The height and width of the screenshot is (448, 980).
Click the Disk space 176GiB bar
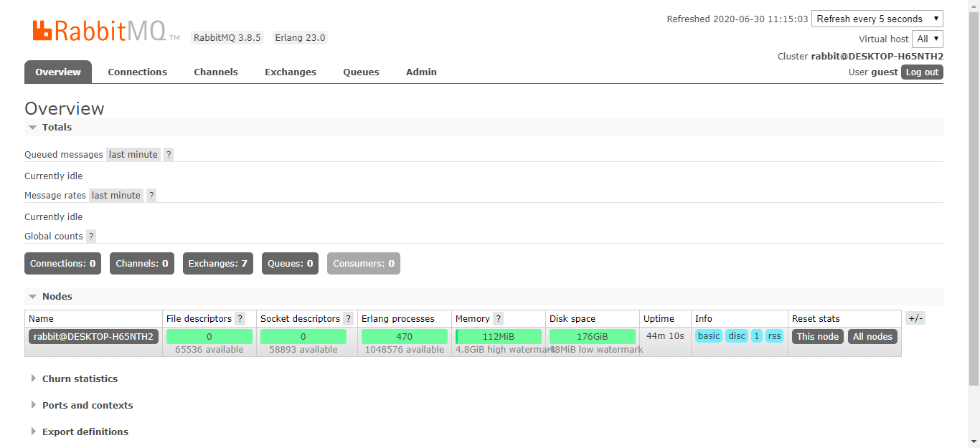pyautogui.click(x=593, y=336)
